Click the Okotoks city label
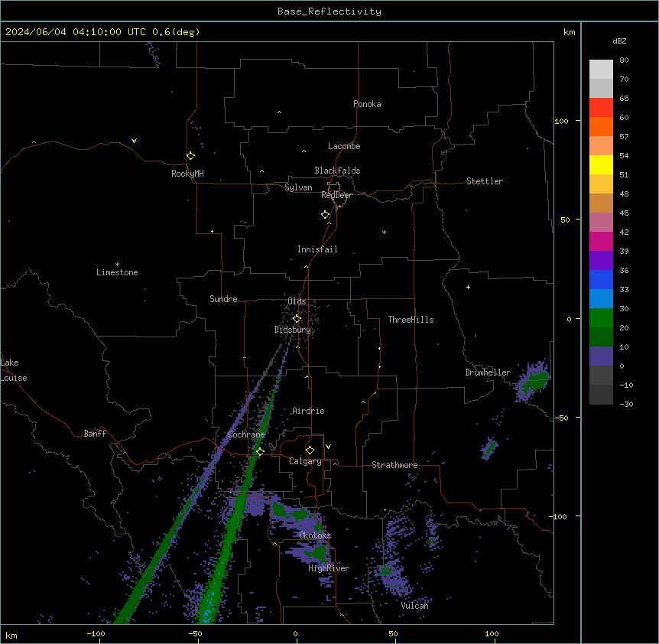 (x=315, y=535)
